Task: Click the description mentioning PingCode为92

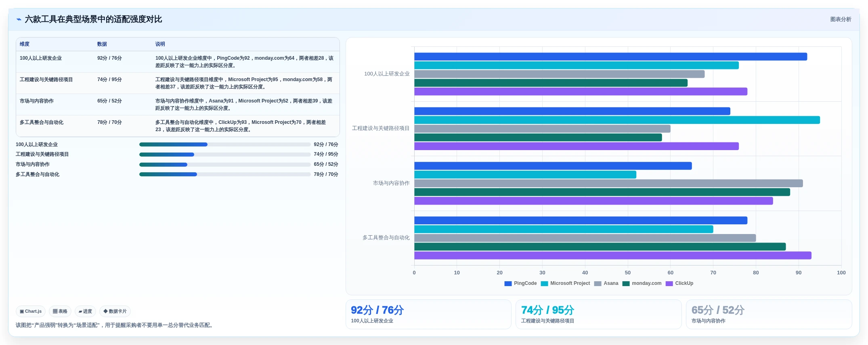Action: tap(245, 62)
